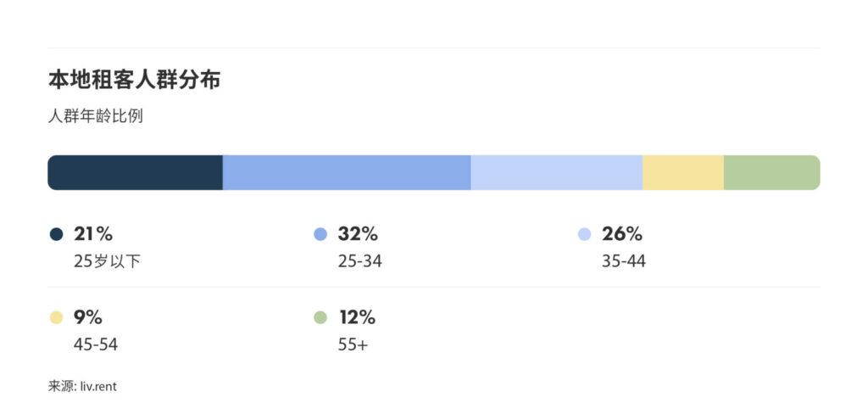868x414 pixels.
Task: Click the dark navy legend dot
Action: (x=57, y=234)
